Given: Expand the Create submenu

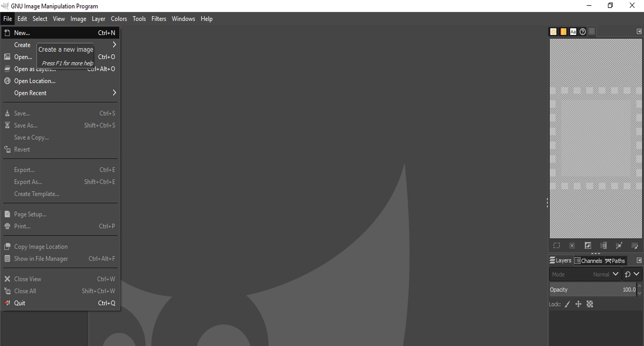Looking at the screenshot, I should pos(60,45).
